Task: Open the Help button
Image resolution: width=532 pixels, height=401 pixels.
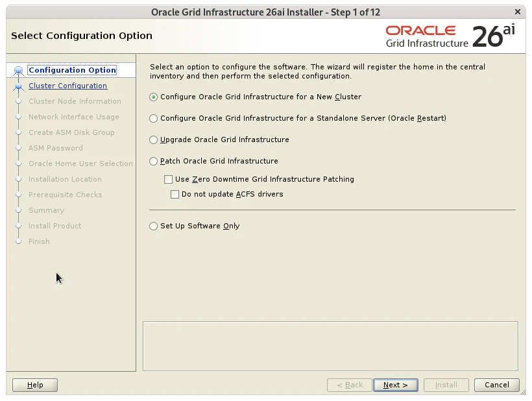Action: tap(35, 385)
